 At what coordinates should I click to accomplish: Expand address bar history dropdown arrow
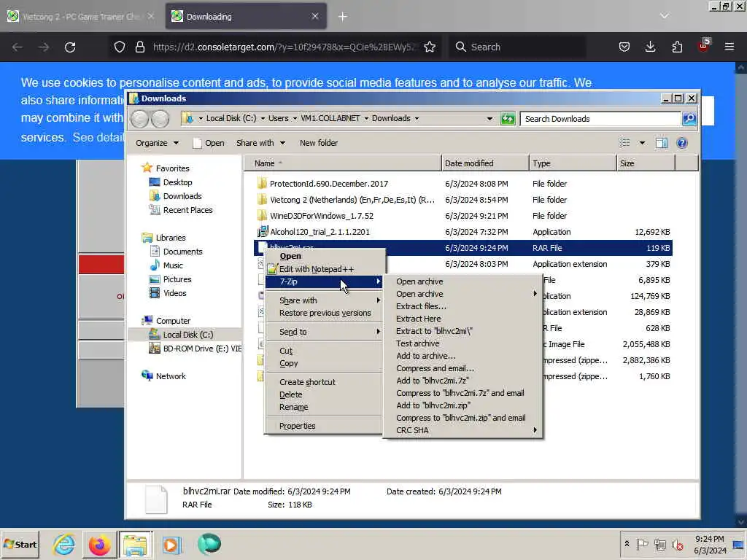tap(489, 119)
